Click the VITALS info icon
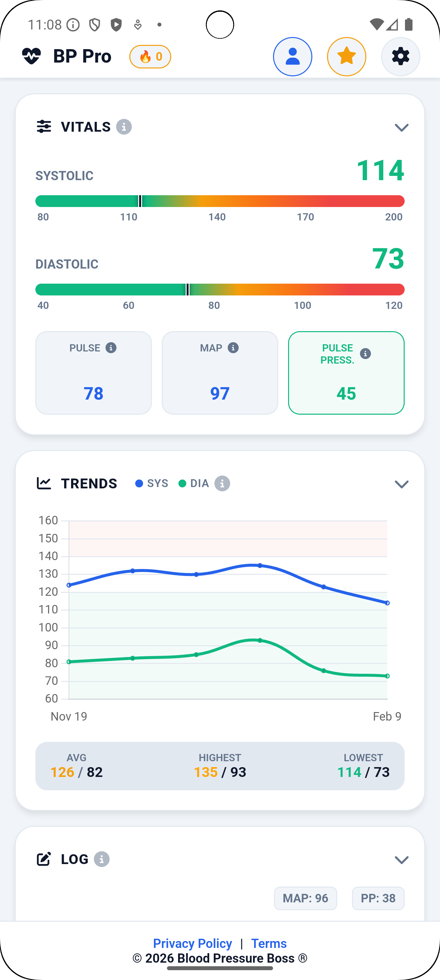Screen dimensions: 440x980 [124, 127]
